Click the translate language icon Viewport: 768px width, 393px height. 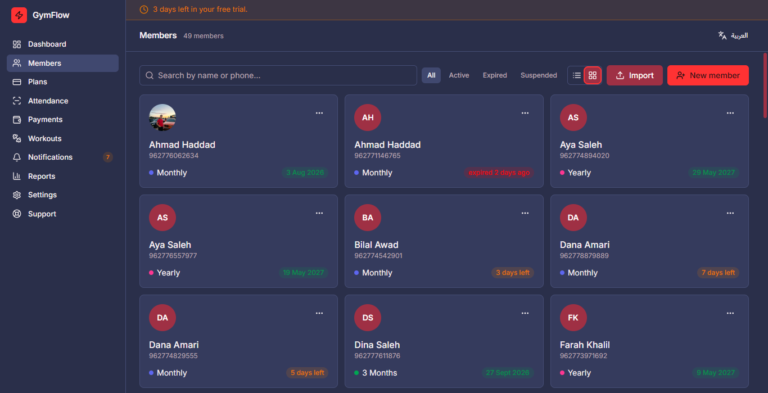[x=722, y=35]
